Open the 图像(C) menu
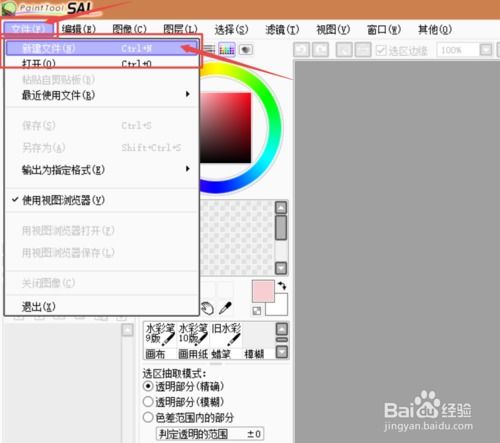500x443 pixels. [130, 29]
